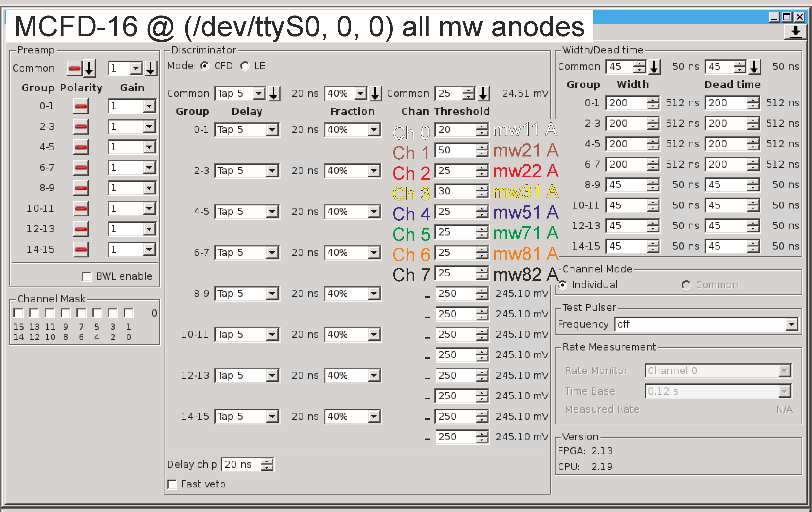
Task: Toggle polarity for group 4-5
Action: [81, 147]
